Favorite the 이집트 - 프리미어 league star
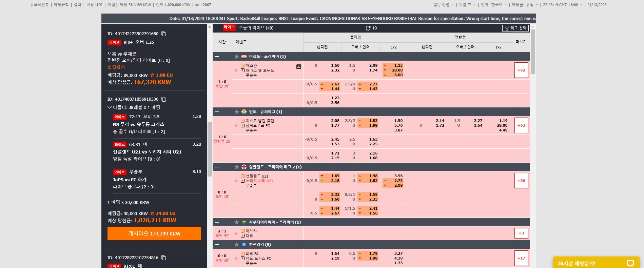 [237, 57]
